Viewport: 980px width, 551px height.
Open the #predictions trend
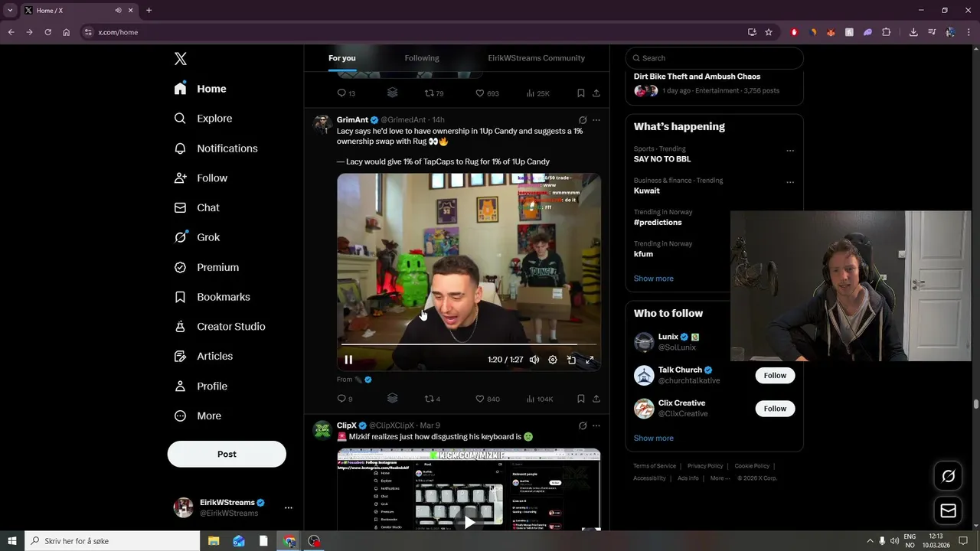pos(658,223)
